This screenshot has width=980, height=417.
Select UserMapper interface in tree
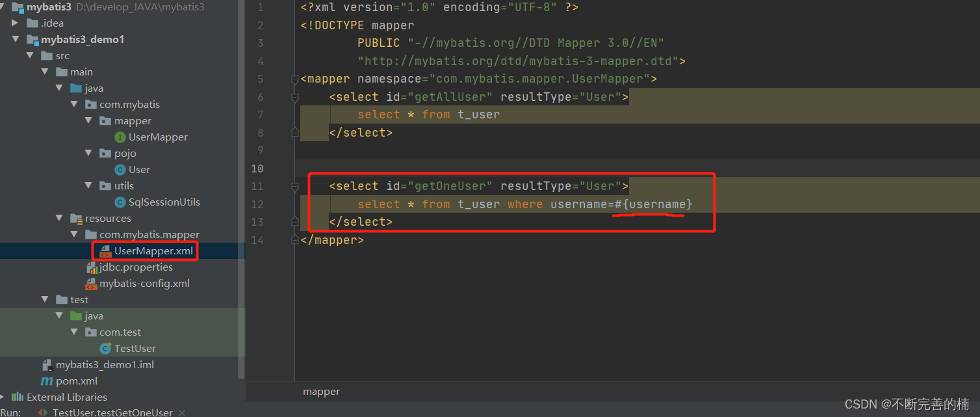click(x=158, y=137)
